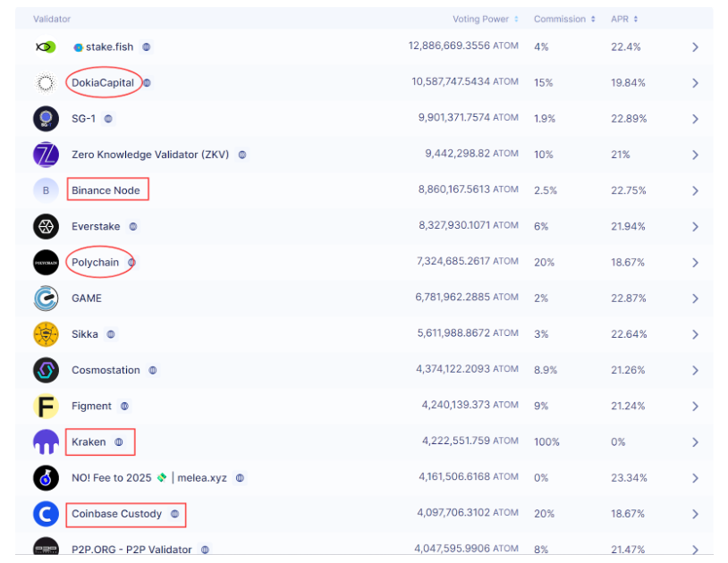Open melea.xyz details via row chevron

tap(695, 479)
